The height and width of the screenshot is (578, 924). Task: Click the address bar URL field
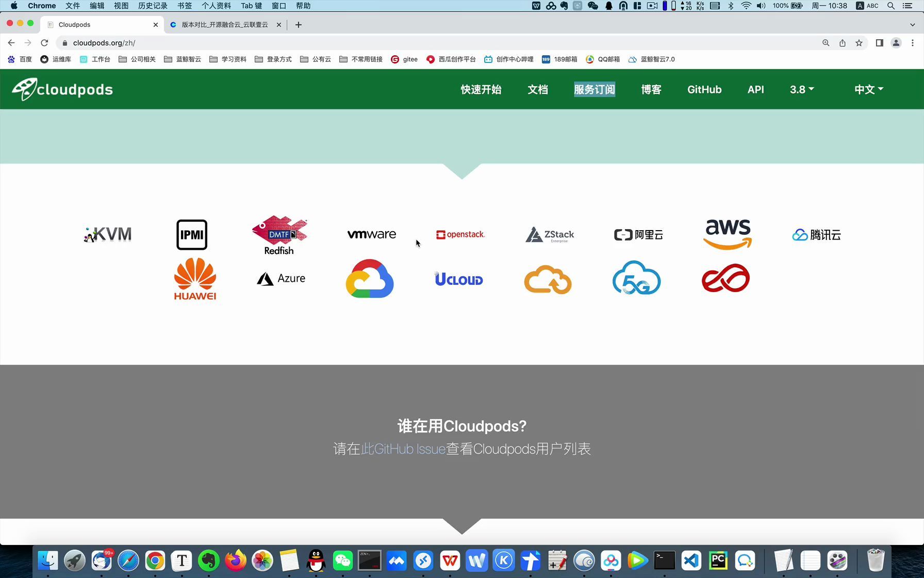[438, 43]
